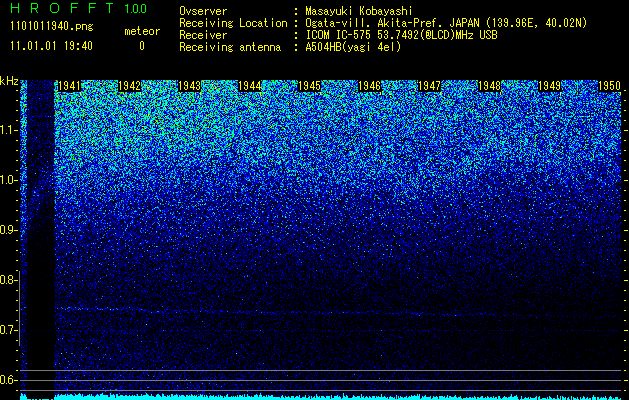Click the kHz axis unit label

tap(9, 81)
